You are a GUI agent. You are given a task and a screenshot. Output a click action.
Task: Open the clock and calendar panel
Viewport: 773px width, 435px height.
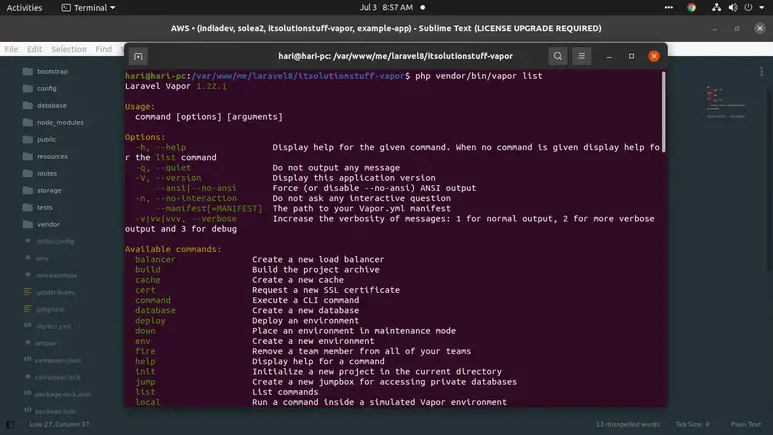point(386,7)
